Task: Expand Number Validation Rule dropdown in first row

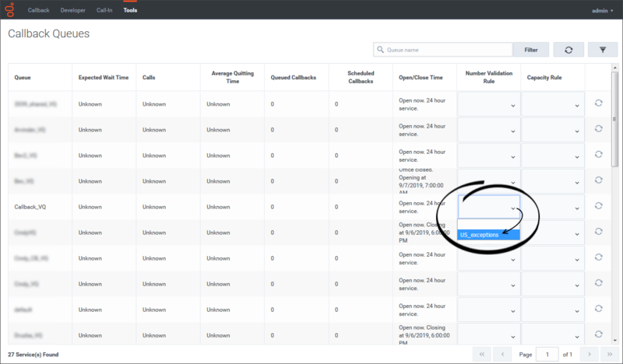Action: [488, 104]
